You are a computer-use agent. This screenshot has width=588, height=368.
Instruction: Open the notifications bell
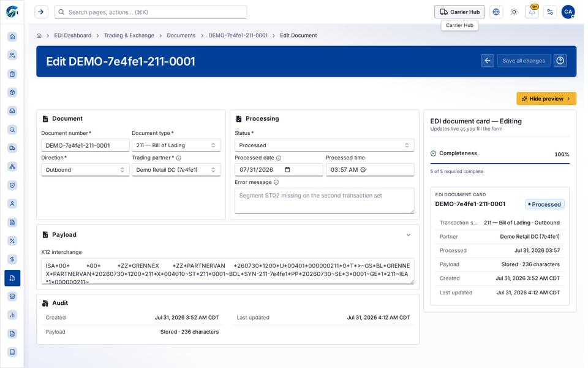tap(532, 12)
